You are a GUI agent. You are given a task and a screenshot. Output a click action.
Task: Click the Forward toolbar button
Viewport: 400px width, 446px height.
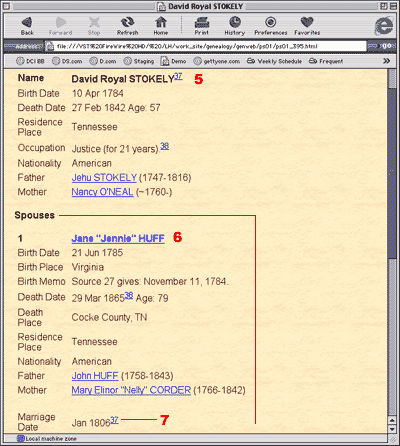click(x=60, y=26)
